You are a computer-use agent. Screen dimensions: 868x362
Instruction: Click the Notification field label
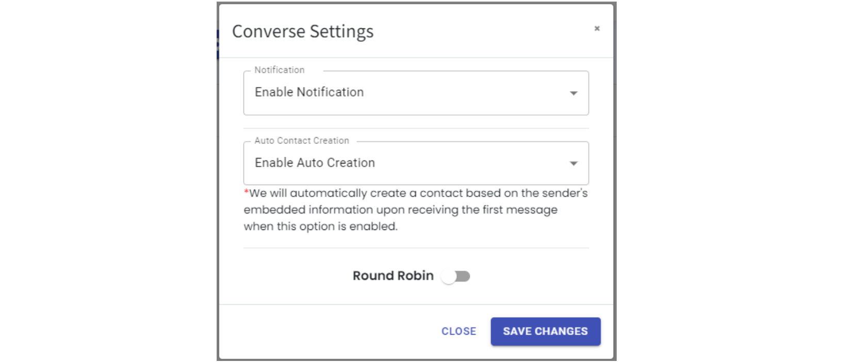(279, 70)
